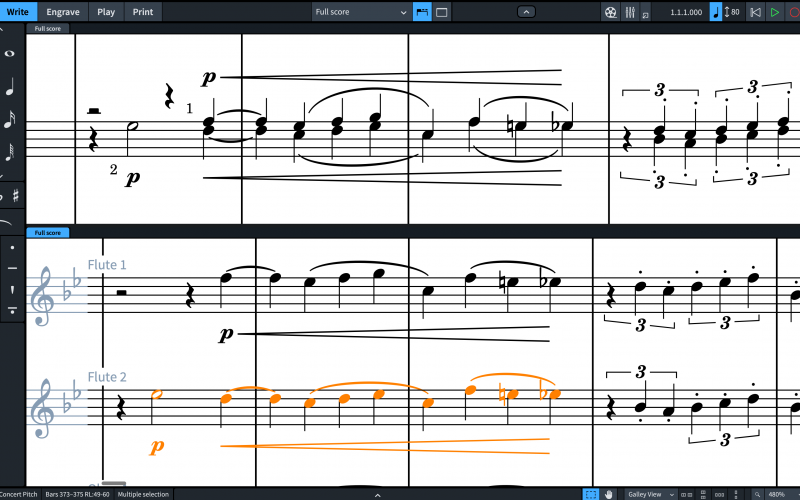The height and width of the screenshot is (500, 800).
Task: Rewind to beginning of flow
Action: click(755, 12)
